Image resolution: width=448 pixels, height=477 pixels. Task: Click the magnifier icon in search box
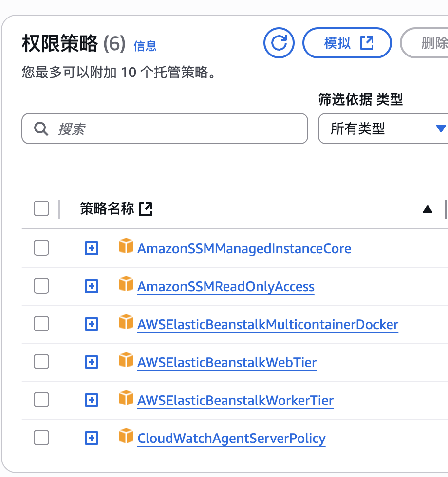coord(41,128)
